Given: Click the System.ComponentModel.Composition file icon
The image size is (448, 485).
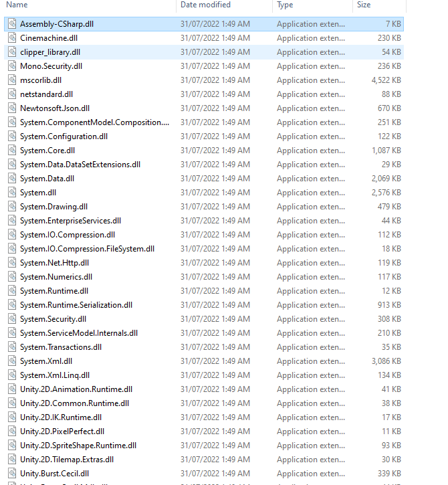Looking at the screenshot, I should click(x=12, y=122).
